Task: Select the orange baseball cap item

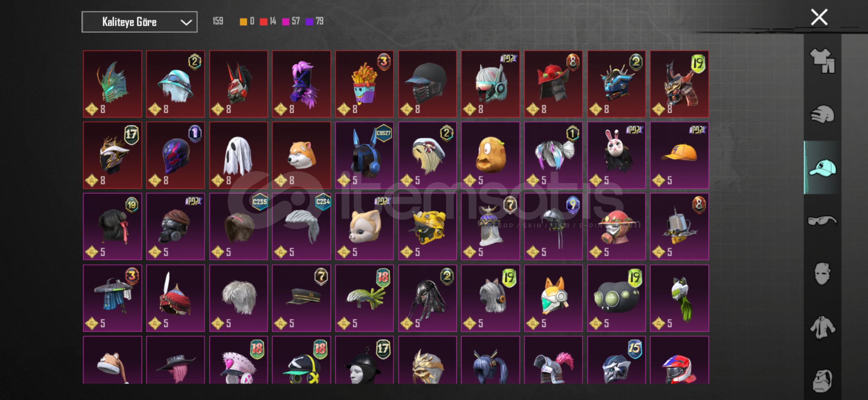Action: (680, 155)
